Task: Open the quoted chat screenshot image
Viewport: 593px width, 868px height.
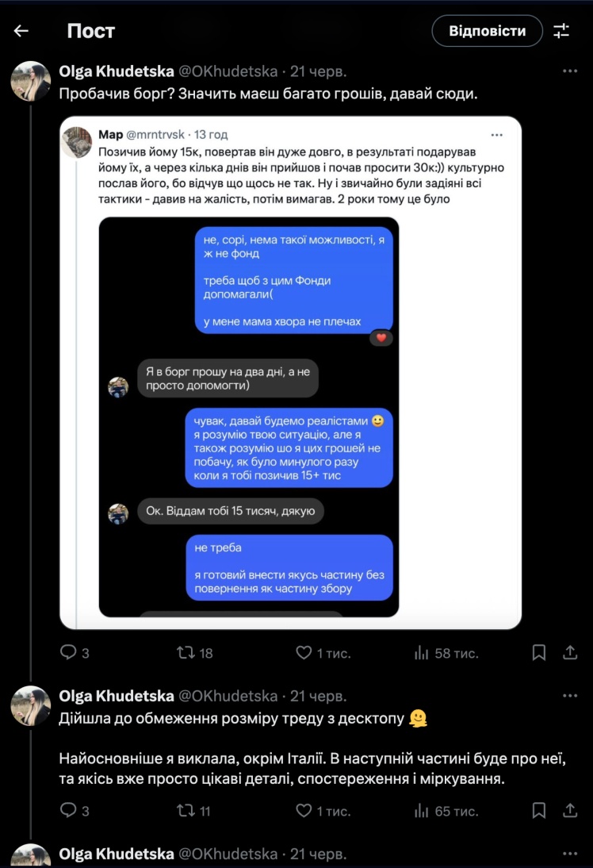Action: coord(249,417)
